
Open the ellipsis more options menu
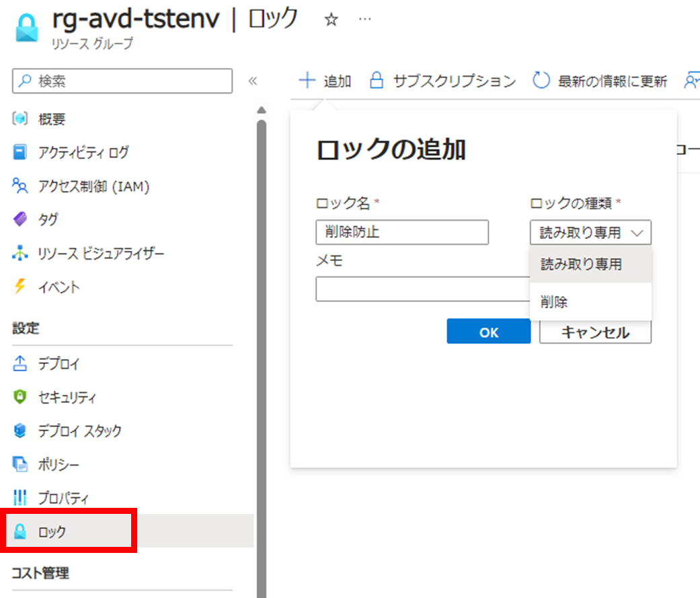365,20
